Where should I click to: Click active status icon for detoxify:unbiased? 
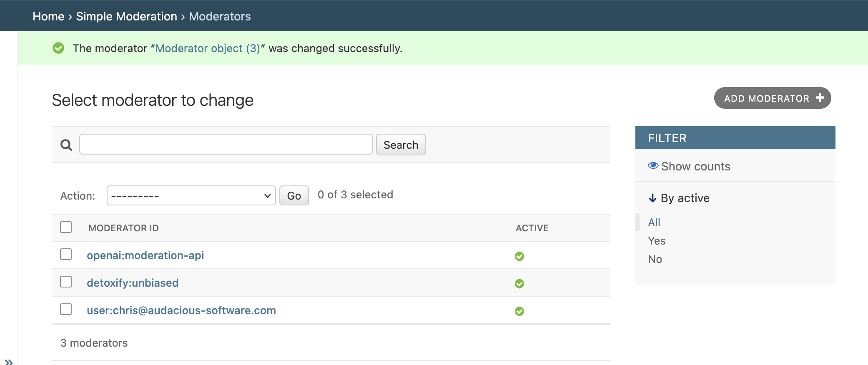click(519, 284)
